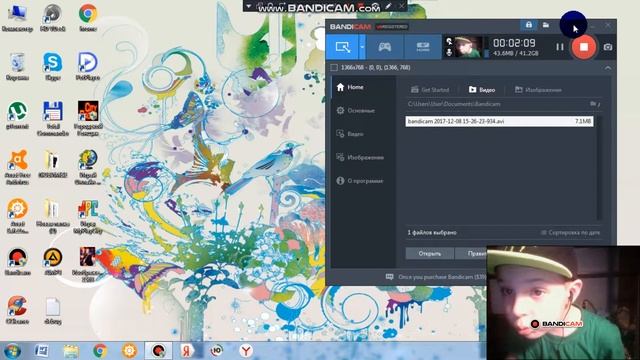640x360 pixels.
Task: Switch to Get Started tab
Action: coord(430,89)
